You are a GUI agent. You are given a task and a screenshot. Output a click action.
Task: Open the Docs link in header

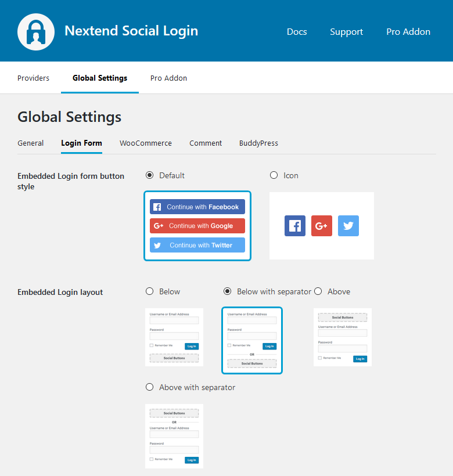pyautogui.click(x=297, y=32)
